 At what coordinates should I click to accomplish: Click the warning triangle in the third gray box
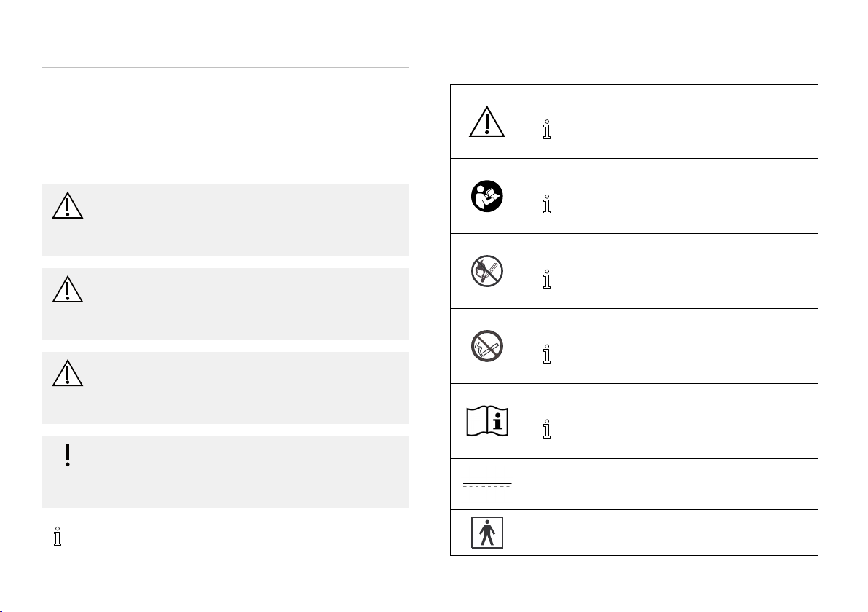68,373
